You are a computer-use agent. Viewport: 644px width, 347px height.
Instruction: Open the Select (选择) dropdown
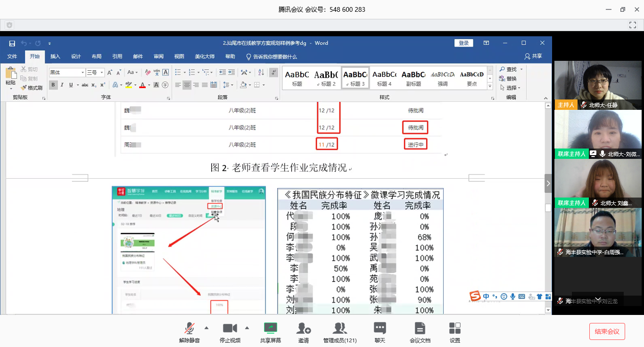coord(510,88)
